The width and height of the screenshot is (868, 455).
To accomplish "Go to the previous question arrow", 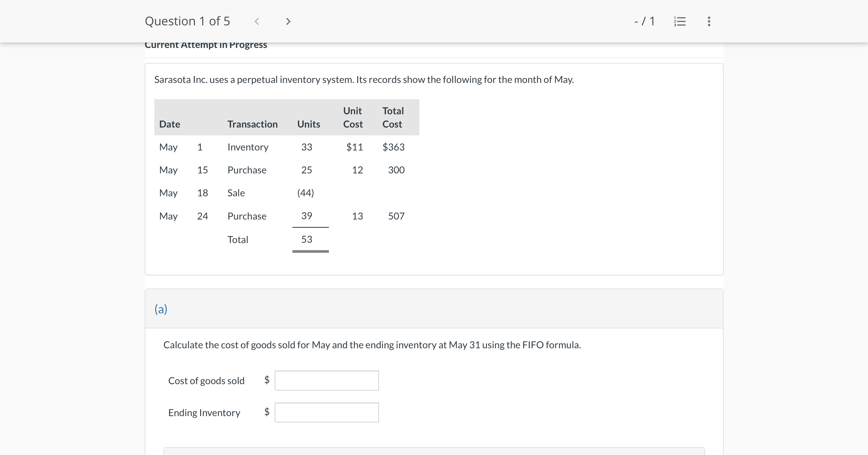I will point(257,22).
